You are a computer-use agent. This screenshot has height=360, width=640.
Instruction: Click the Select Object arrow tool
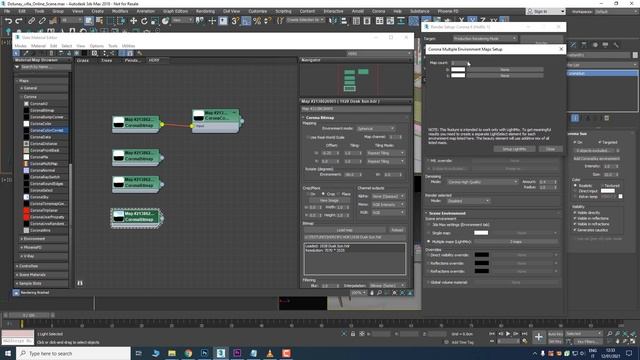[89, 21]
